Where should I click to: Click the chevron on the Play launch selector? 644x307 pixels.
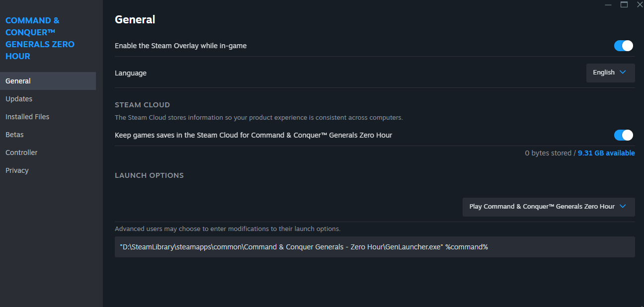point(623,207)
